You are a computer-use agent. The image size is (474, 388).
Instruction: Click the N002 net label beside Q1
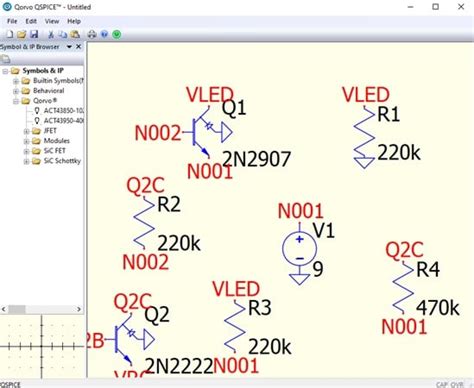(x=158, y=133)
